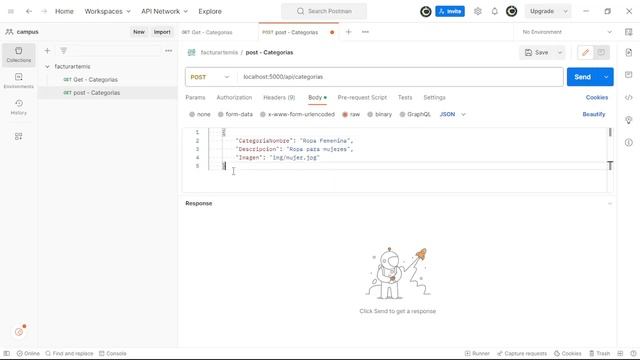The height and width of the screenshot is (360, 640).
Task: Open the request info icon
Action: pyautogui.click(x=629, y=142)
